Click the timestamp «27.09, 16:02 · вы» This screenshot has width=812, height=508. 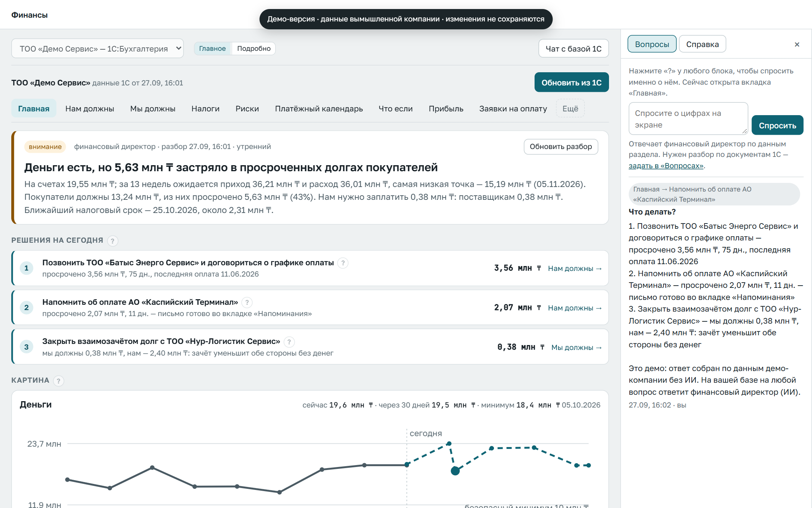click(x=657, y=405)
